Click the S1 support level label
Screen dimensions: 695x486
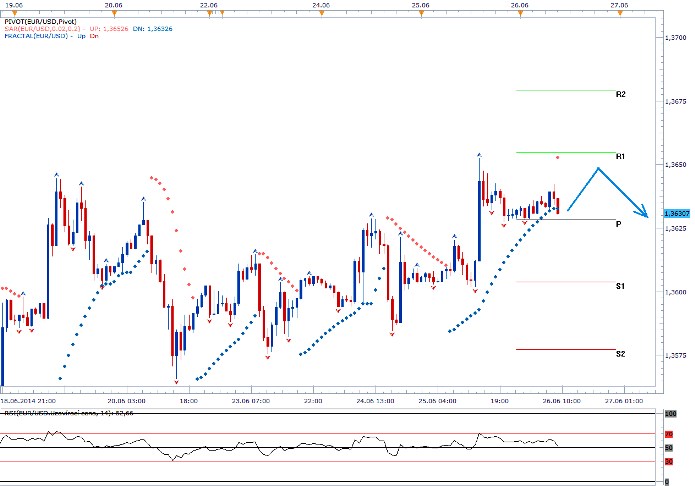[620, 286]
